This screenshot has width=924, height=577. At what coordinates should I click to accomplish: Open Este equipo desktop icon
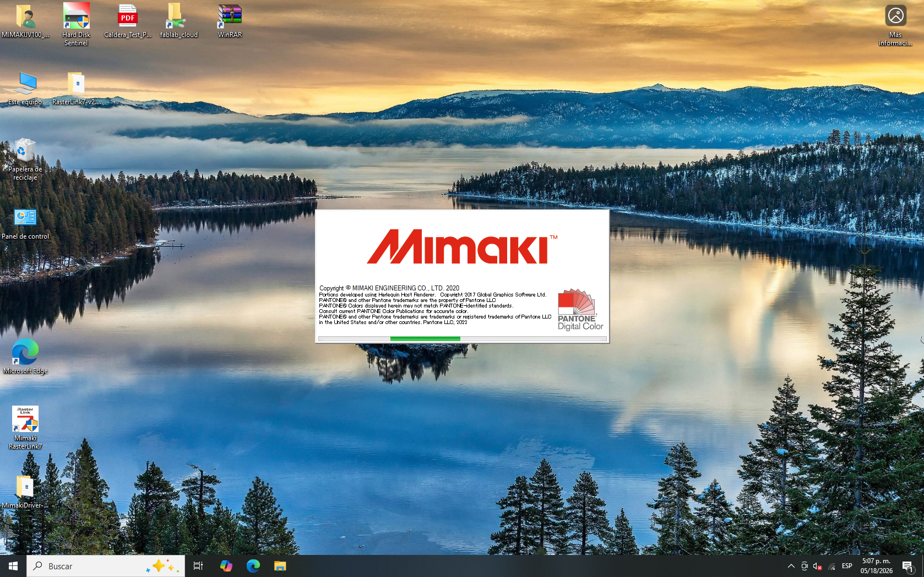(25, 88)
